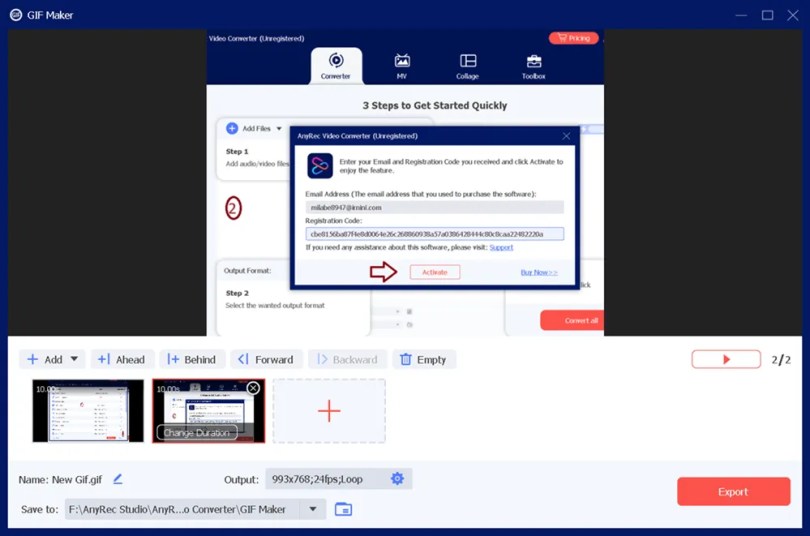The image size is (810, 536).
Task: Expand the Add dropdown arrow
Action: pos(74,359)
